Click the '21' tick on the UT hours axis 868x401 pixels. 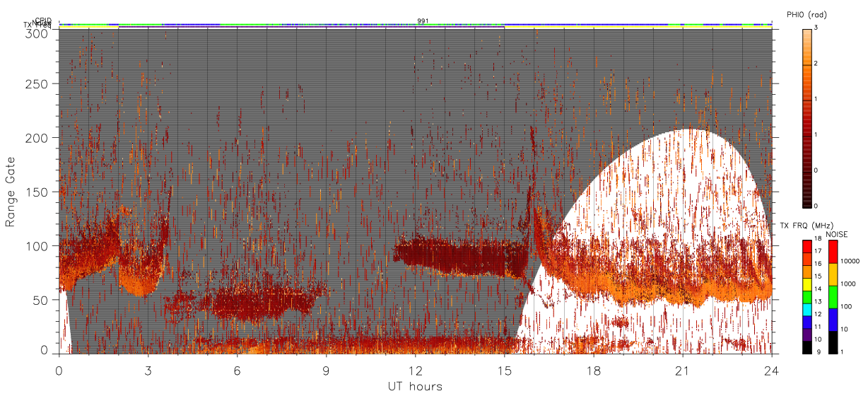pyautogui.click(x=683, y=370)
